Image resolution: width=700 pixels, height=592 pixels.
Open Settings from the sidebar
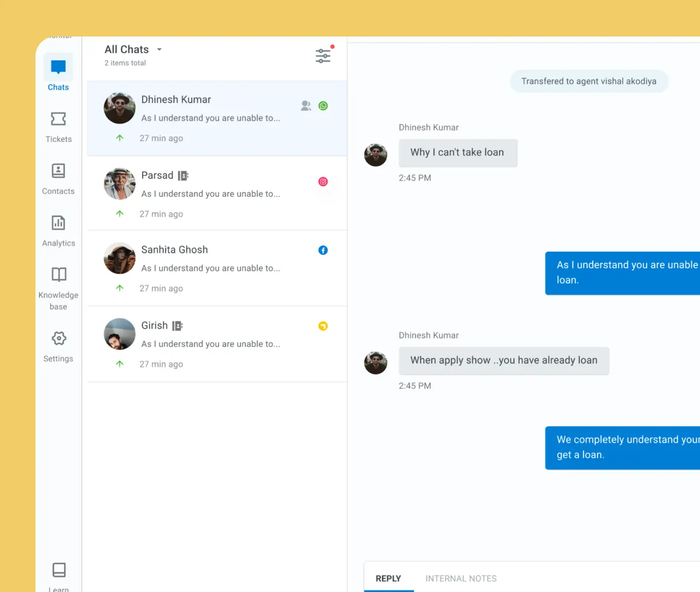tap(58, 346)
